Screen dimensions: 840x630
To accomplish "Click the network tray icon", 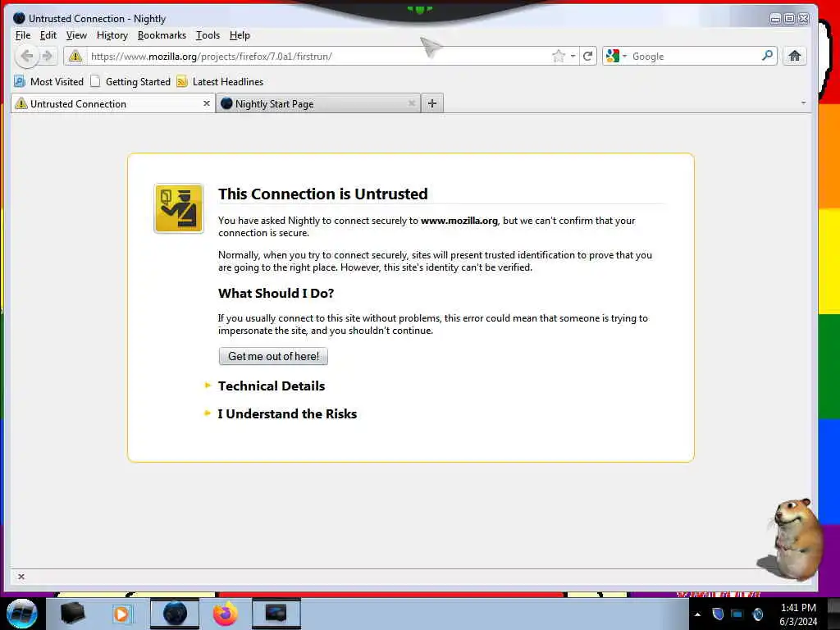I will pos(737,614).
